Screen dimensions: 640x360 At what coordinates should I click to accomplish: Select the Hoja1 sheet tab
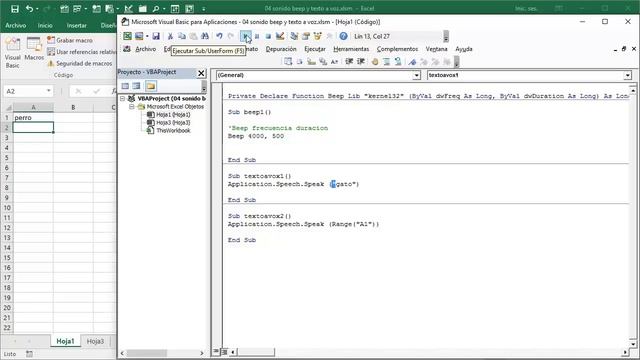click(x=65, y=341)
